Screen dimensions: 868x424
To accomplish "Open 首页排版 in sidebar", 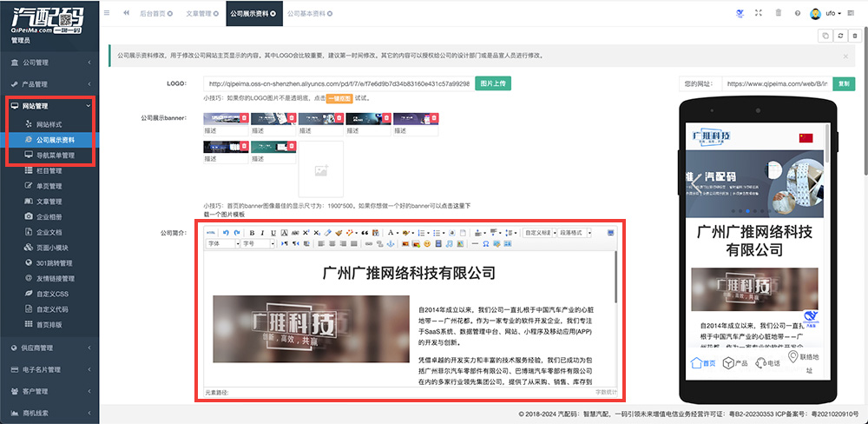I will pos(49,325).
